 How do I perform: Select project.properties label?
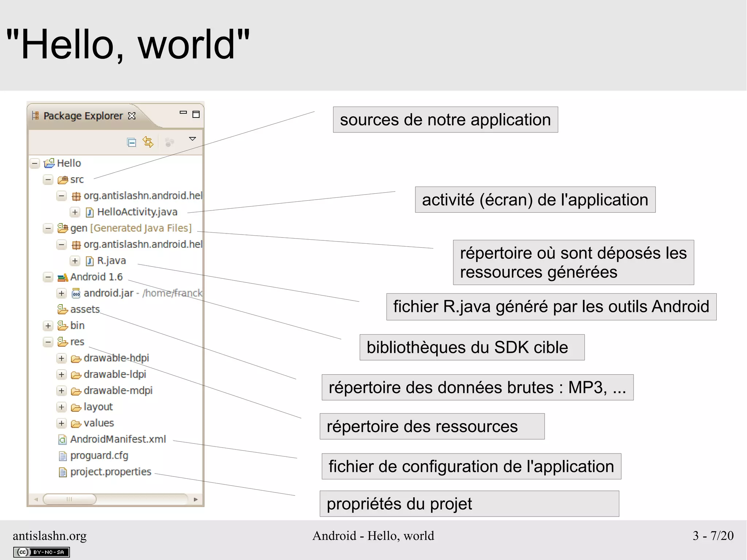point(111,472)
